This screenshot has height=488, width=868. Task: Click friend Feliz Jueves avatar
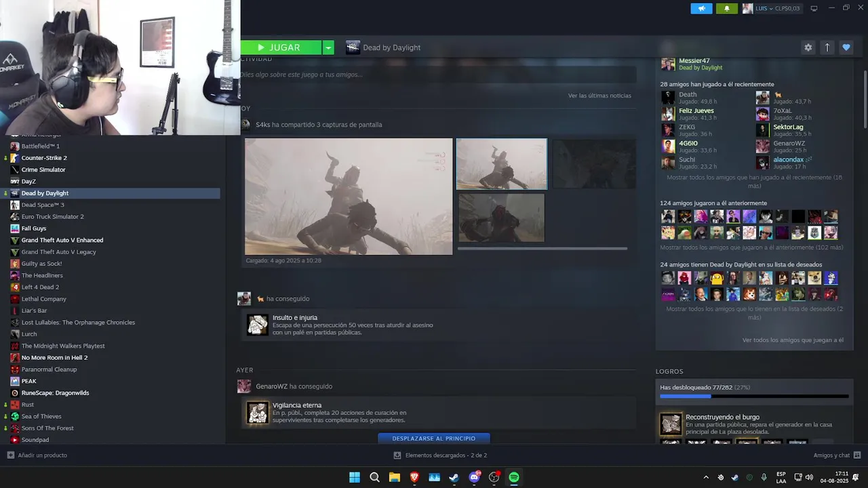tap(668, 114)
